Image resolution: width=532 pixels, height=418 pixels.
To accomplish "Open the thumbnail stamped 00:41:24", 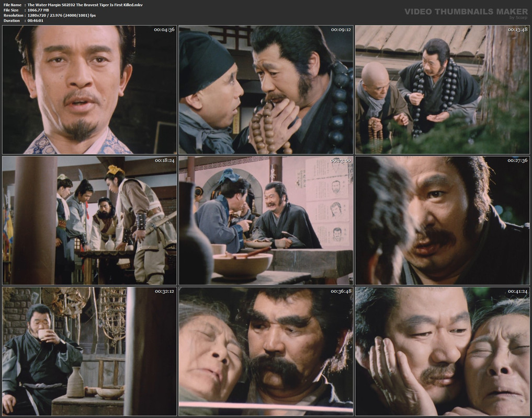I will pyautogui.click(x=443, y=351).
